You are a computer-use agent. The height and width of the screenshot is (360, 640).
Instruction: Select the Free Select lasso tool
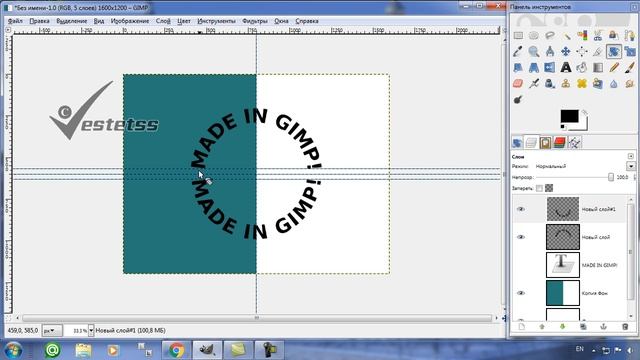pyautogui.click(x=550, y=36)
